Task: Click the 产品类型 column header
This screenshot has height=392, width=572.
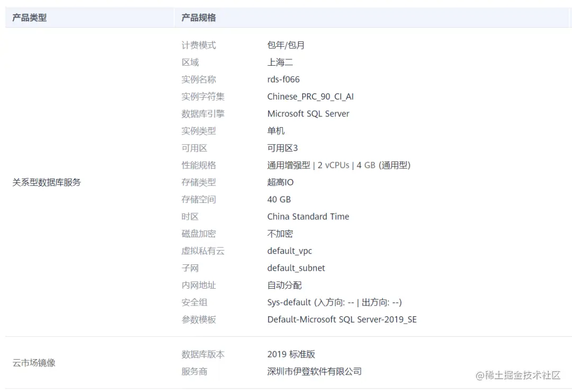Action: coord(30,17)
